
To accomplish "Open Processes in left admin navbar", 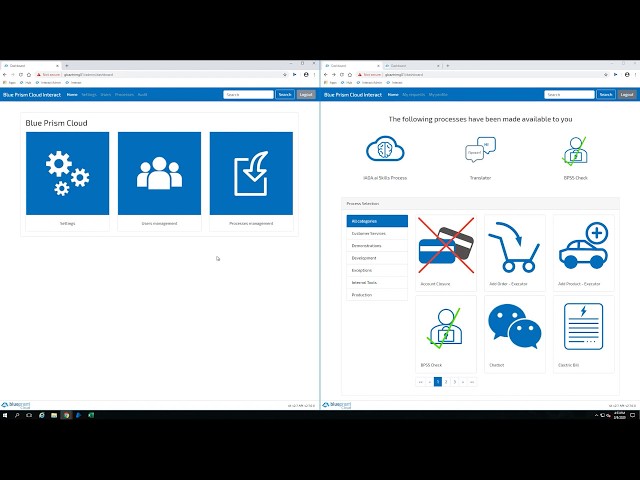I will (124, 95).
